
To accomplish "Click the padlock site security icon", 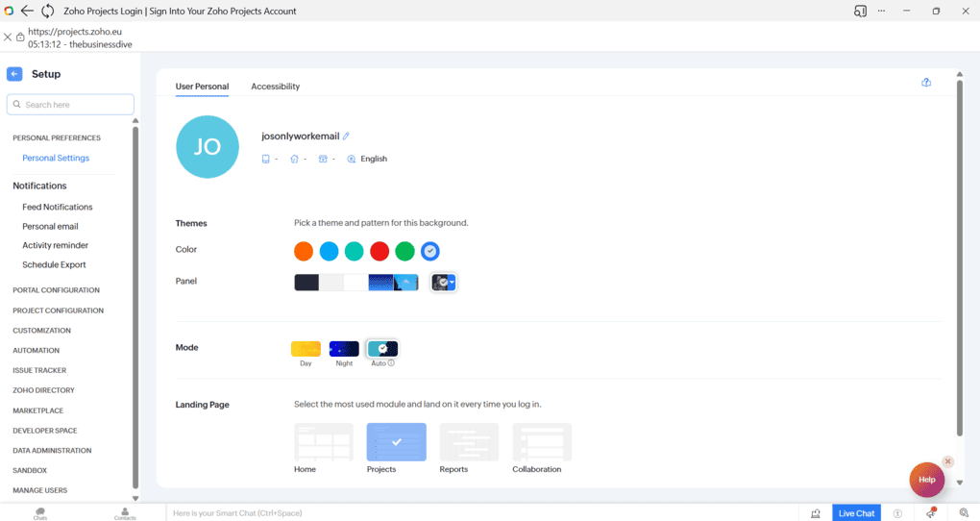I will coord(20,37).
